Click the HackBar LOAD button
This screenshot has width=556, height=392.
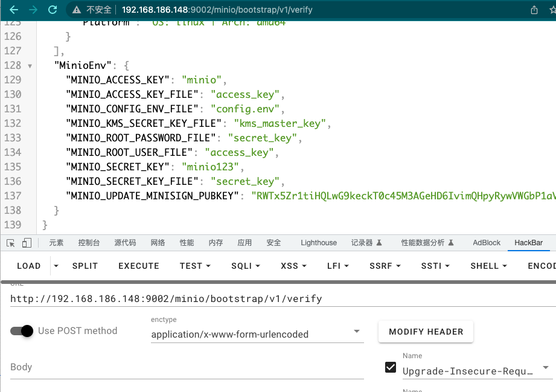click(29, 266)
